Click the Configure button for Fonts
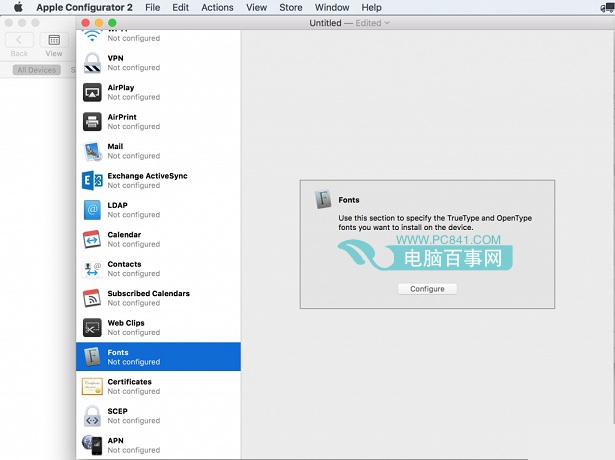The width and height of the screenshot is (615, 460). click(x=427, y=289)
